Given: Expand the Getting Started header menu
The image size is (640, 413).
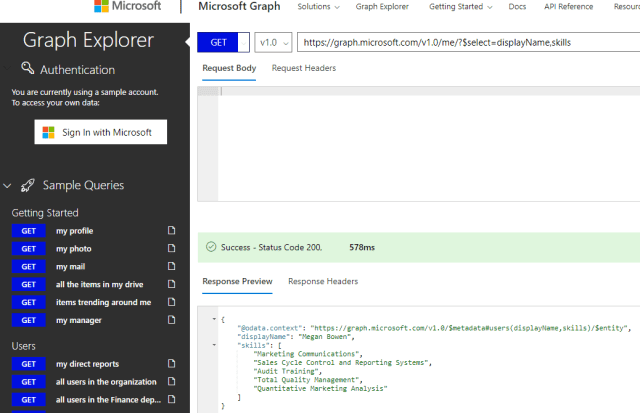Looking at the screenshot, I should click(460, 7).
